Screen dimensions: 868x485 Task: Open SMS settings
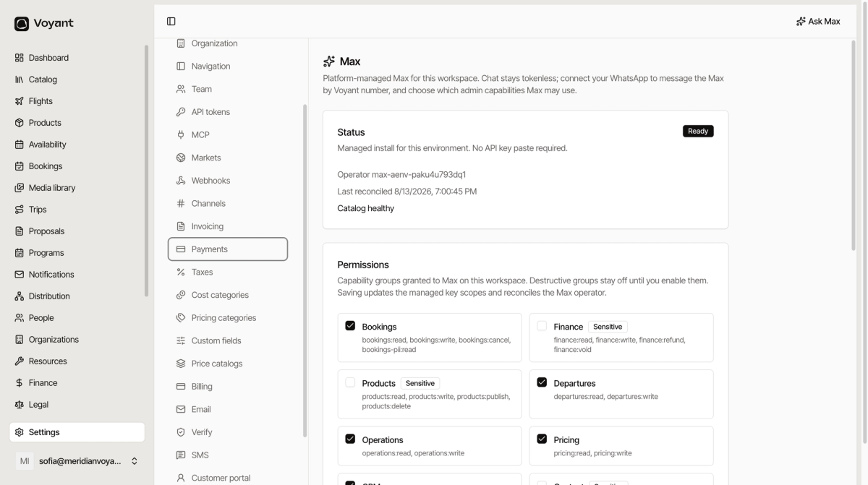pos(228,455)
